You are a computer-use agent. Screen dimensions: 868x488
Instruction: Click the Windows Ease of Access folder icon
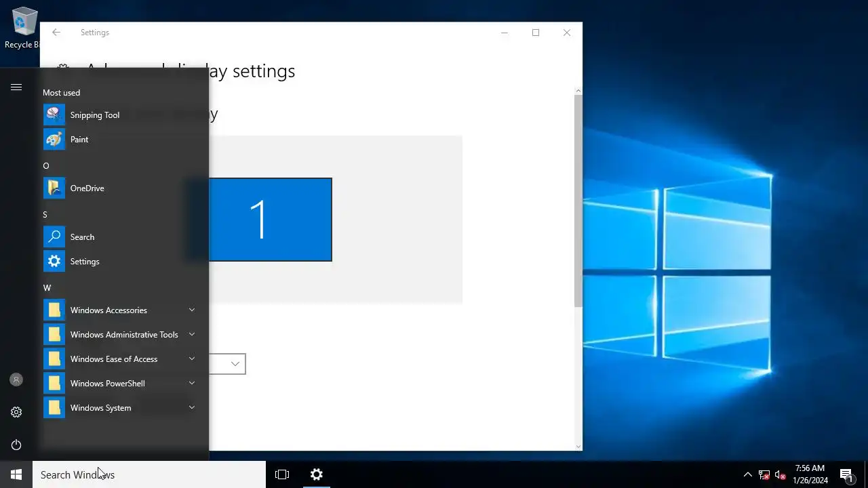54,359
